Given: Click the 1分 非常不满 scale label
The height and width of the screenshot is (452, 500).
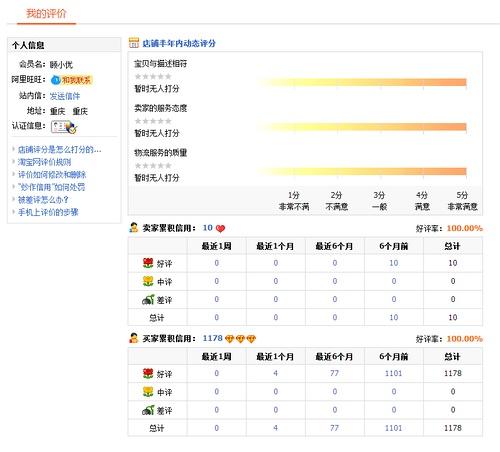Looking at the screenshot, I should pos(294,201).
